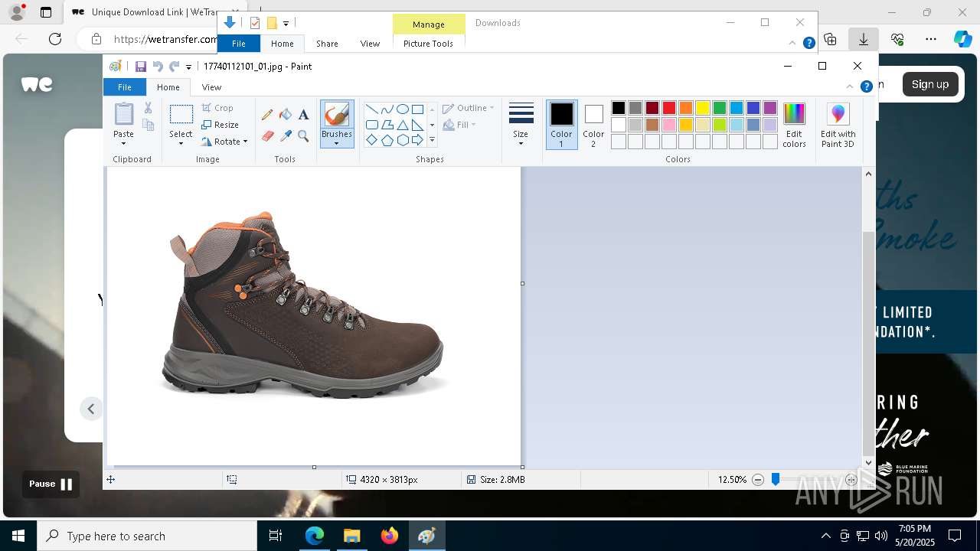Viewport: 980px width, 551px height.
Task: Open Edit with Paint 3D
Action: tap(838, 125)
